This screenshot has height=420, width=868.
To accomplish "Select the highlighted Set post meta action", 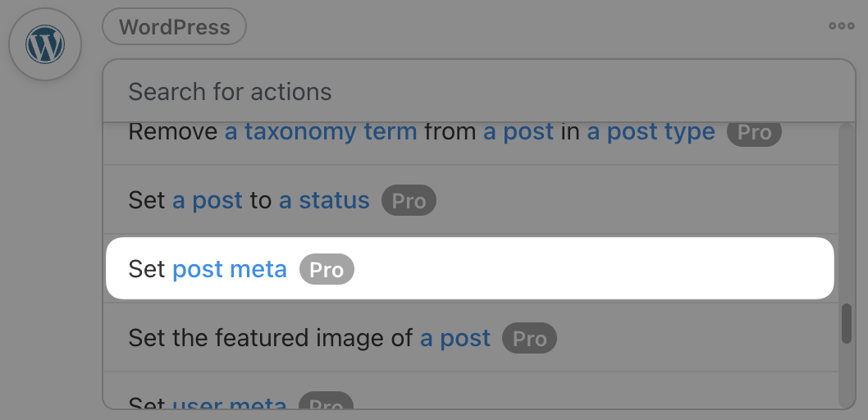I will 148,269.
